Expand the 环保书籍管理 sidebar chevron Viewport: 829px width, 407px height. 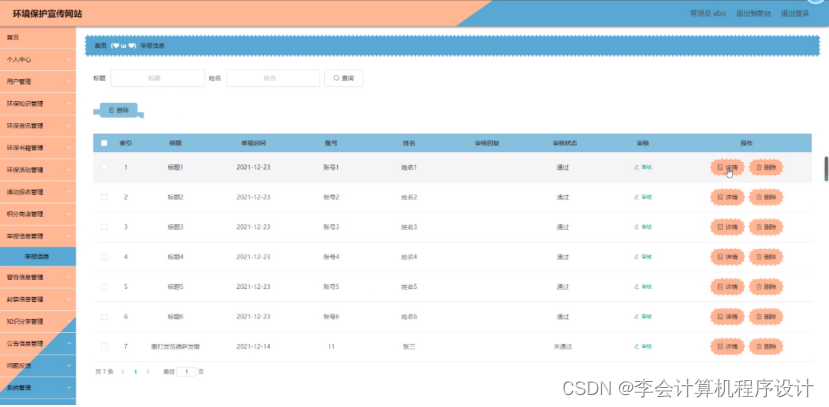pos(69,148)
